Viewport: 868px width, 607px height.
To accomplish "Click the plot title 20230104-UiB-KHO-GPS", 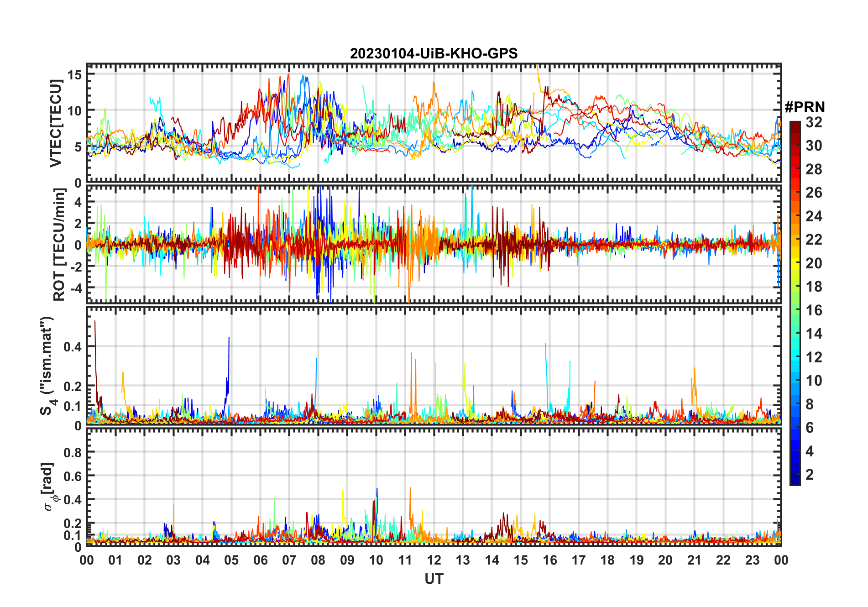I will (x=434, y=53).
